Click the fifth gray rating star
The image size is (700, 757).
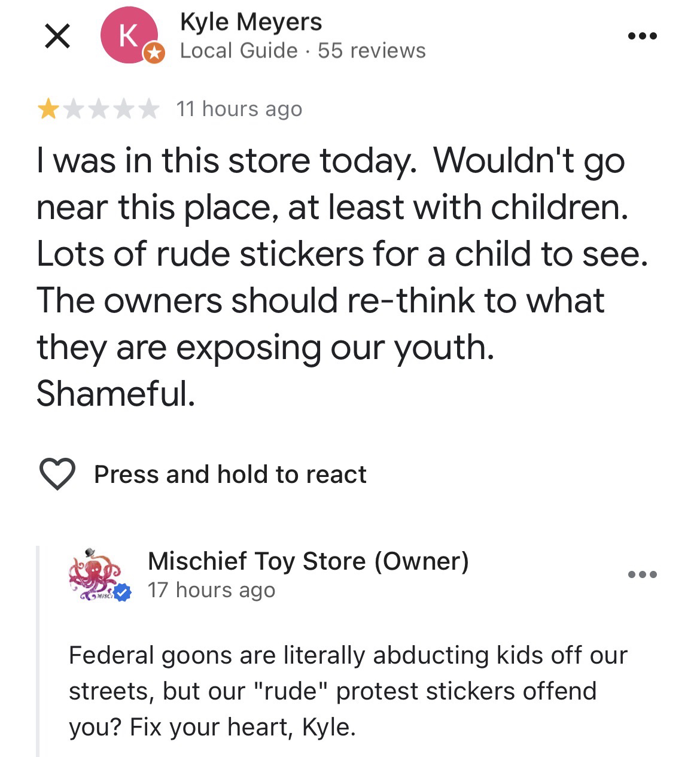click(x=148, y=110)
